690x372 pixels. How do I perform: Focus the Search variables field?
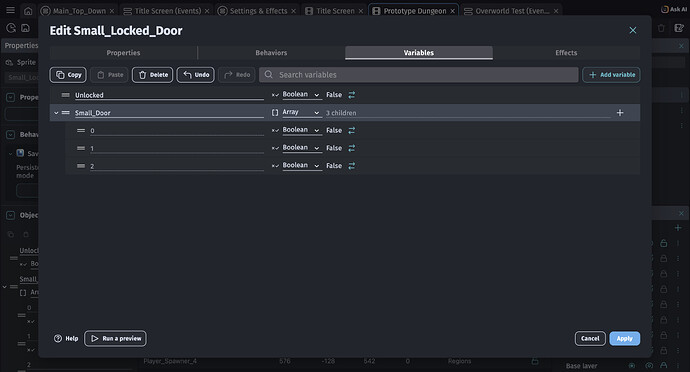pos(418,75)
